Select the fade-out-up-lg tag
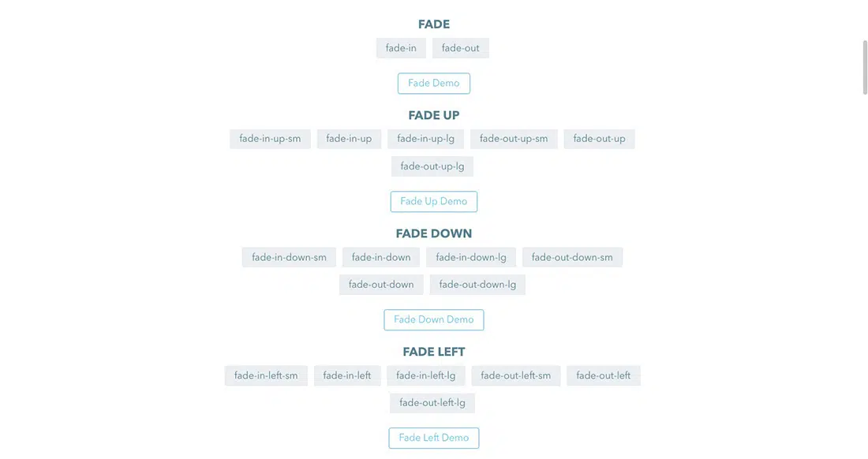This screenshot has width=868, height=459. 432,166
